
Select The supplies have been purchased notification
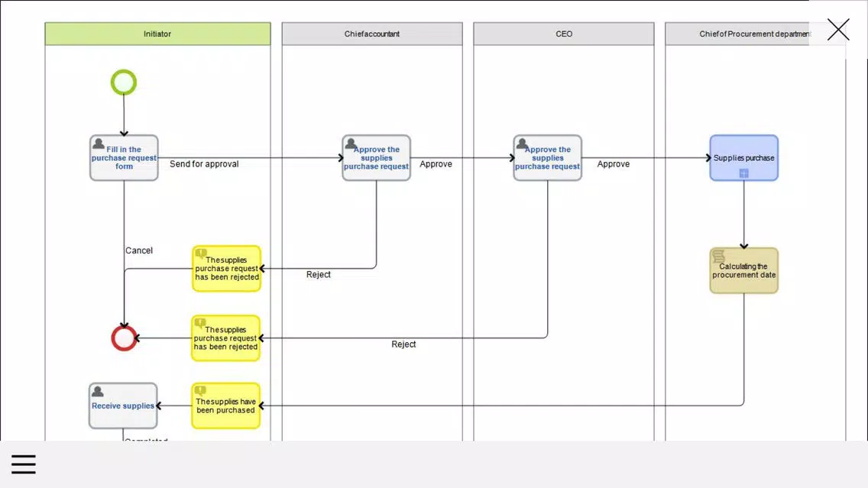(x=226, y=406)
